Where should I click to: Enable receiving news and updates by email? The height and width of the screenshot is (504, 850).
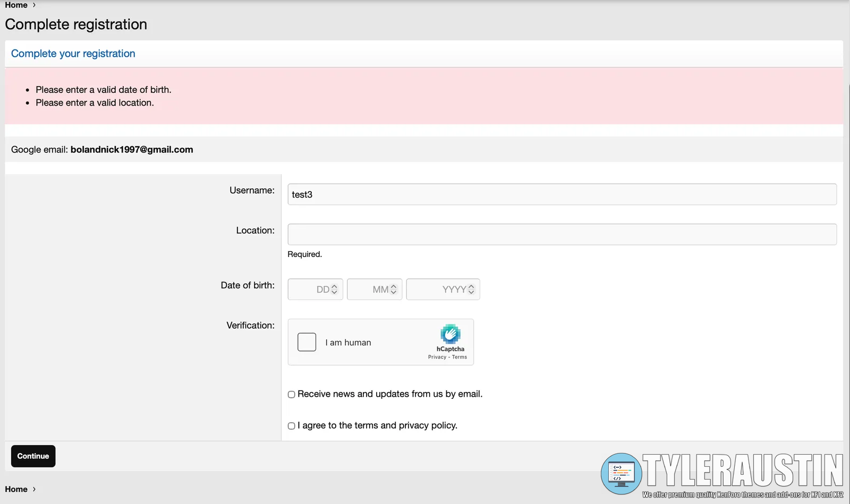pyautogui.click(x=291, y=395)
